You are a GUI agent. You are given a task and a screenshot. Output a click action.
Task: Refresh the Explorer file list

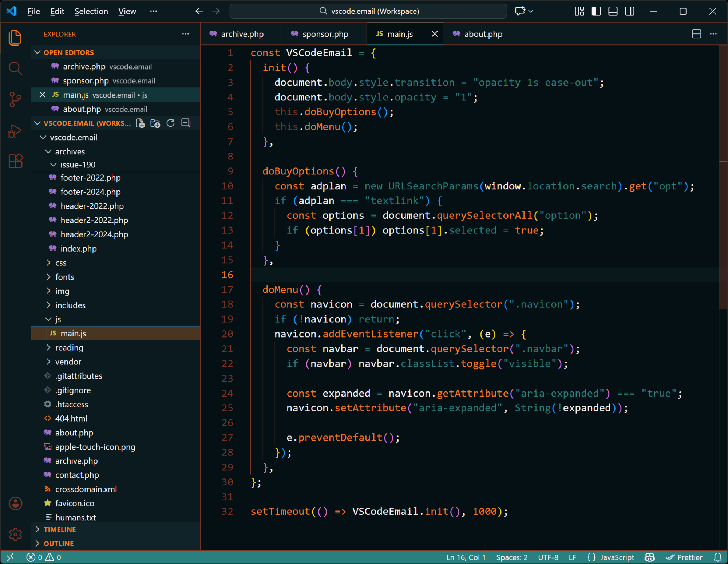point(170,123)
